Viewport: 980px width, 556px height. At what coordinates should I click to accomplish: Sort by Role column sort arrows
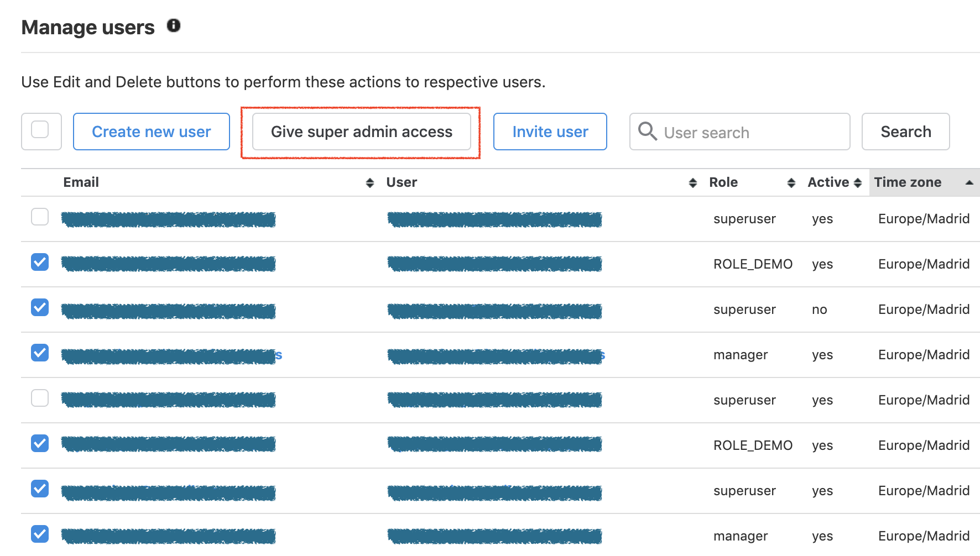(x=791, y=183)
